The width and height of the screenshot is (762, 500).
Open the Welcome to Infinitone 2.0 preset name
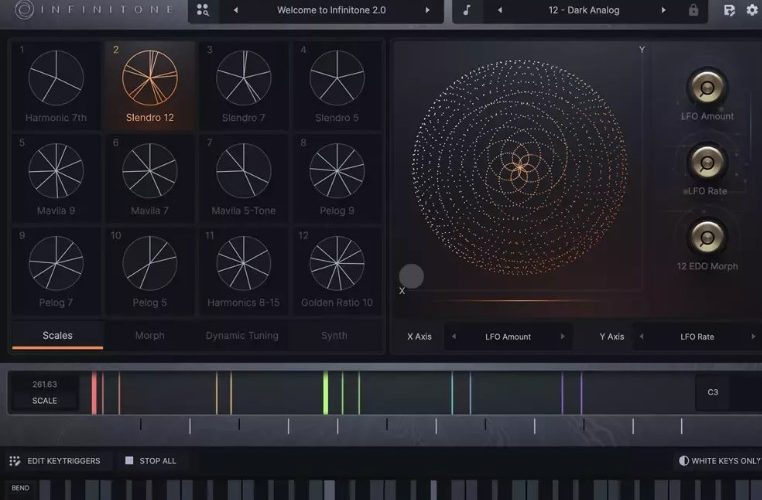tap(331, 10)
